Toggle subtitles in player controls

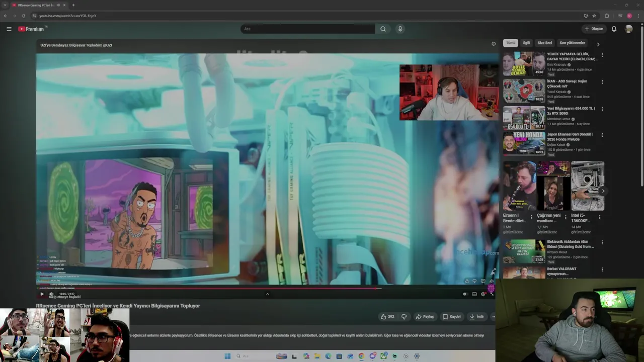pyautogui.click(x=474, y=294)
